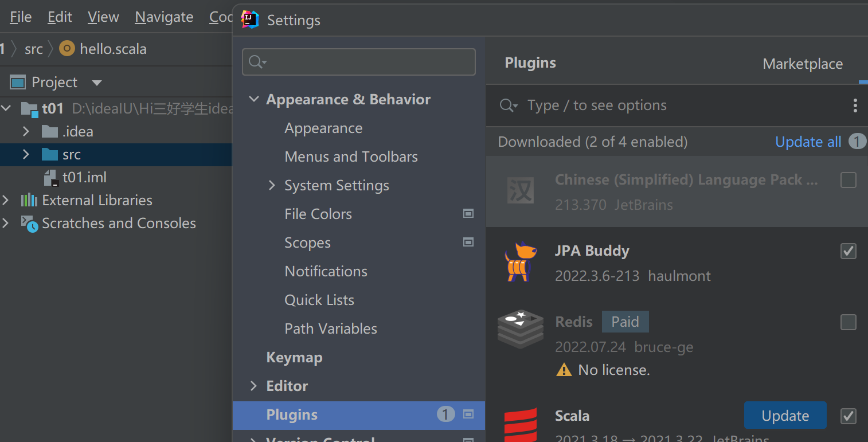Screen dimensions: 868x442
Task: Click the Scratches and Consoles icon
Action: click(29, 224)
